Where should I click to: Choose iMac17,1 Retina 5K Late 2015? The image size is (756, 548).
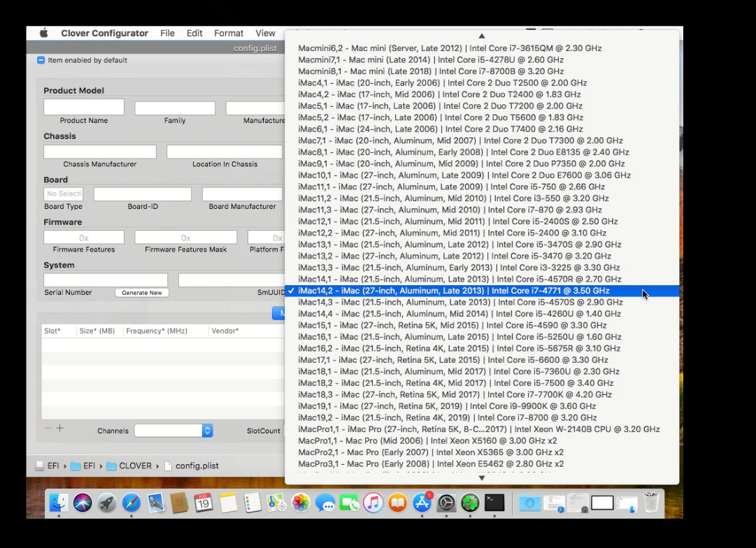(x=482, y=360)
